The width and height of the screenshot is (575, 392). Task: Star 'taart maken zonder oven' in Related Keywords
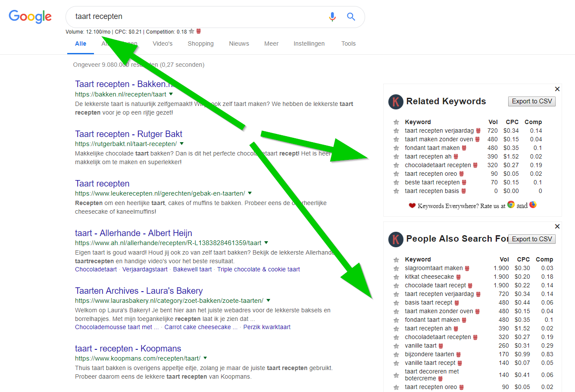tap(396, 139)
